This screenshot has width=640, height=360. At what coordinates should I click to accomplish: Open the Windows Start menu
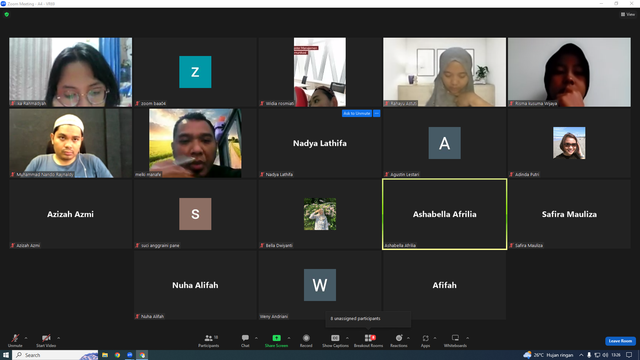click(x=6, y=355)
